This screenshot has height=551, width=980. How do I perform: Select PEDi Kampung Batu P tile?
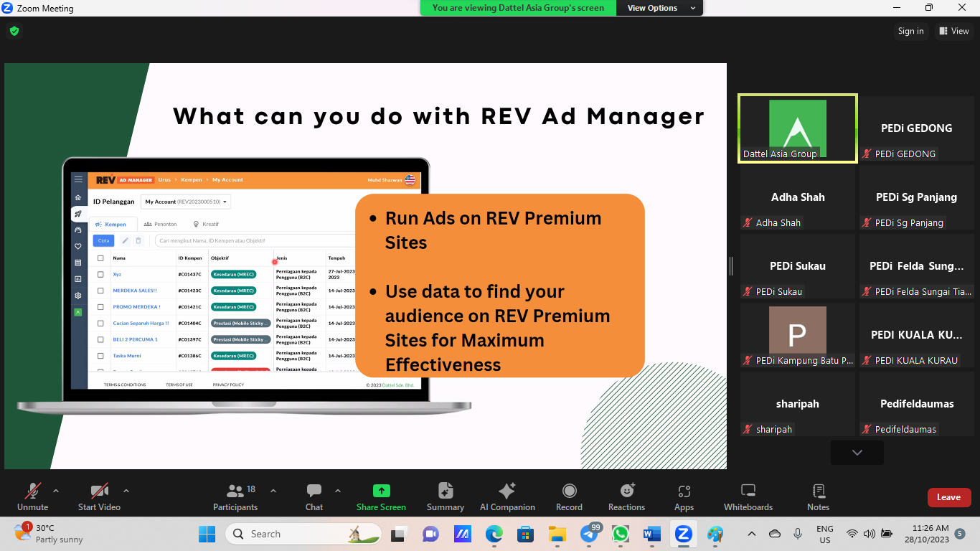(798, 335)
